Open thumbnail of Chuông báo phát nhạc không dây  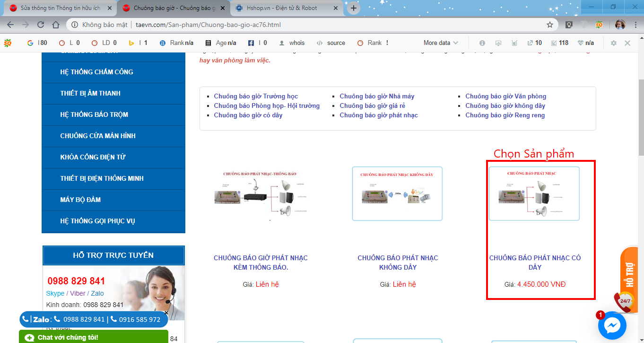pyautogui.click(x=397, y=193)
